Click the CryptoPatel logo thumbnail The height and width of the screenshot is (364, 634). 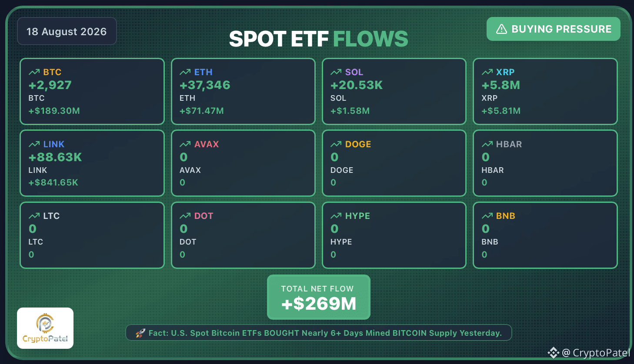[x=45, y=328]
